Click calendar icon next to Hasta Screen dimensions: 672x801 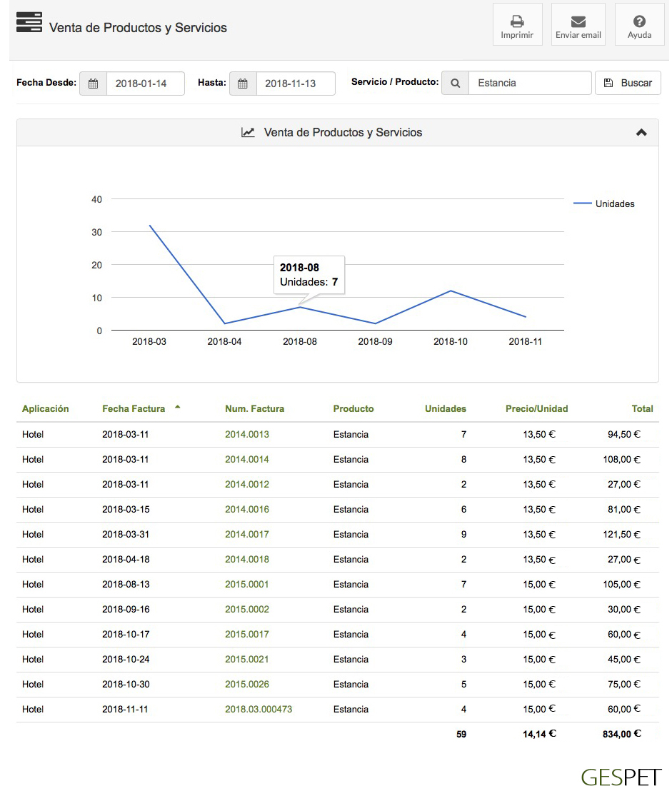coord(243,84)
